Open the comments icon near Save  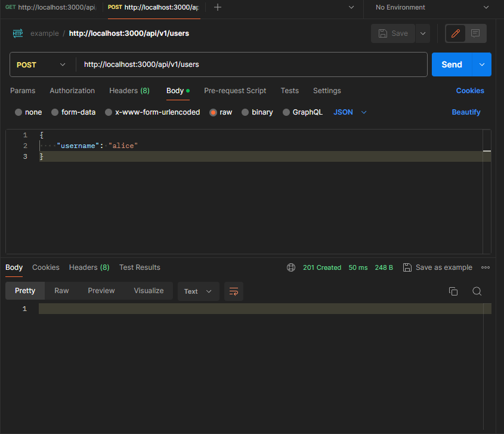pyautogui.click(x=474, y=33)
